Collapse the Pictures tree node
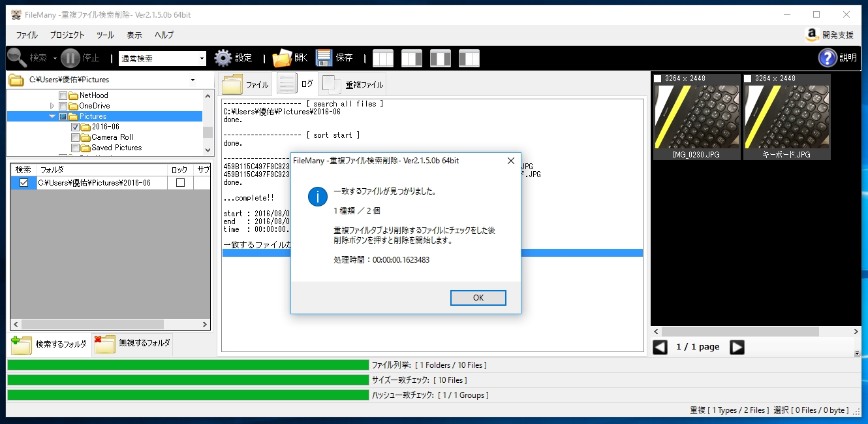Viewport: 868px width, 424px height. click(52, 116)
